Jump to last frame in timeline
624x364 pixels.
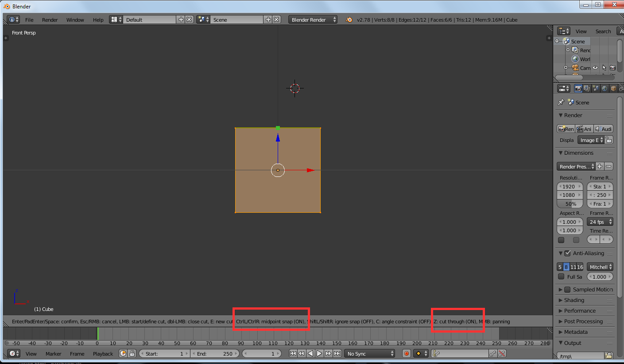pyautogui.click(x=337, y=353)
